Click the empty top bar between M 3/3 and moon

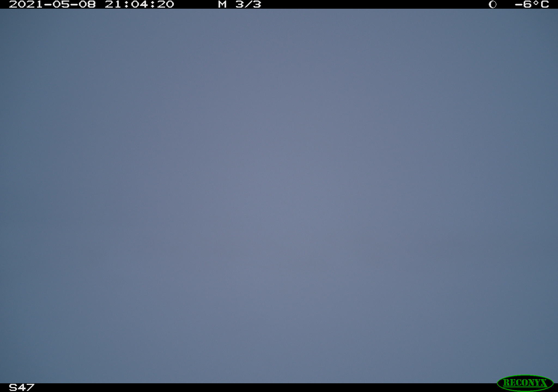(375, 4)
